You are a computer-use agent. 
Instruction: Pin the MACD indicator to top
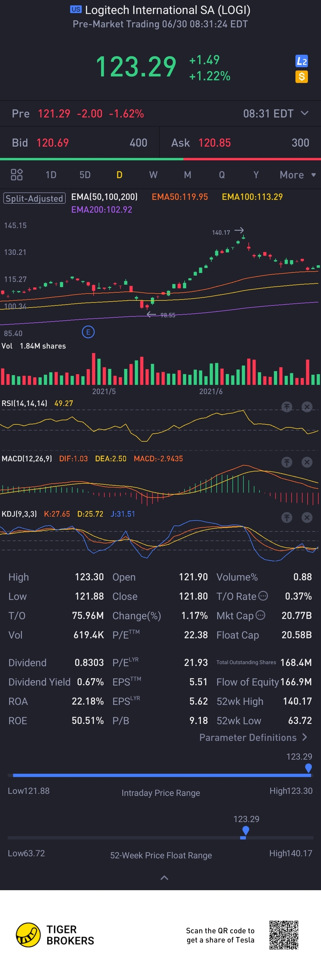coord(287,462)
